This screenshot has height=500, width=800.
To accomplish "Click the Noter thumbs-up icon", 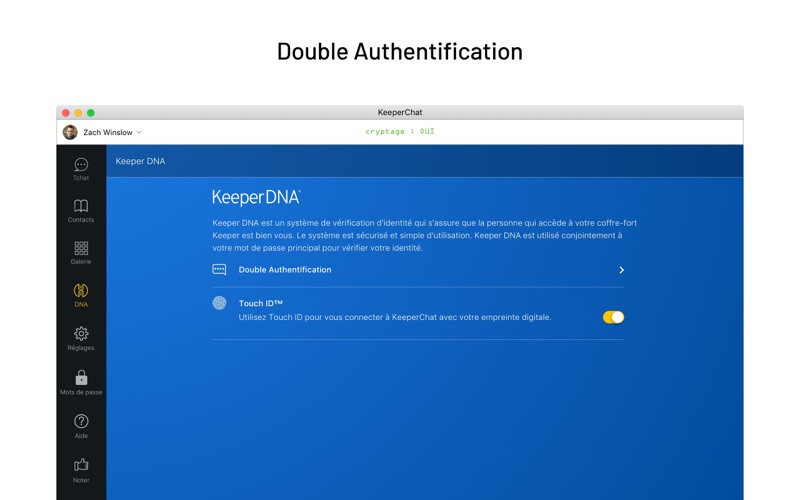I will tap(81, 465).
